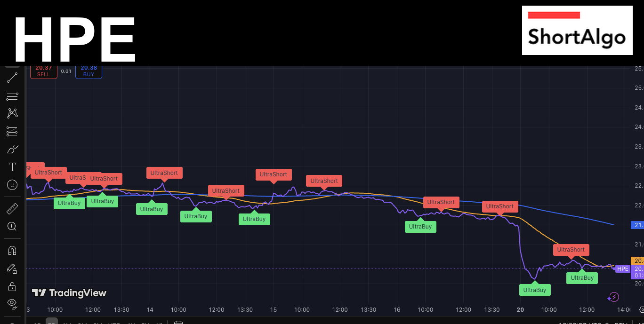
Task: Click the UltraShort marker above day 20 rebound
Action: pos(571,250)
